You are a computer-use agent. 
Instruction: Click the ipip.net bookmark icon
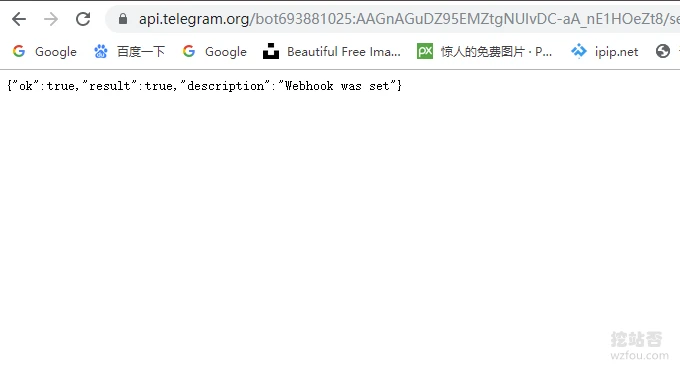click(x=579, y=51)
